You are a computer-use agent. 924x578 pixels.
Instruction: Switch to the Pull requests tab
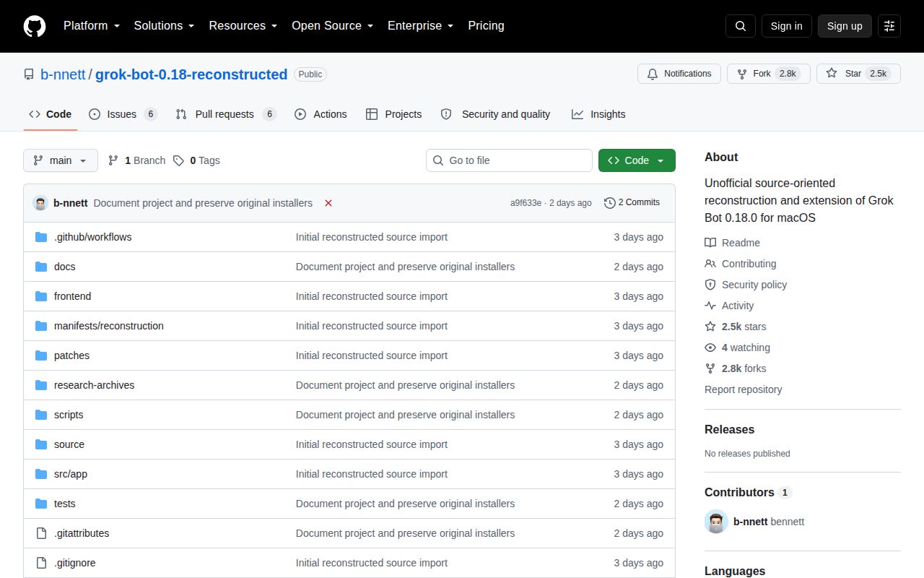pyautogui.click(x=226, y=114)
